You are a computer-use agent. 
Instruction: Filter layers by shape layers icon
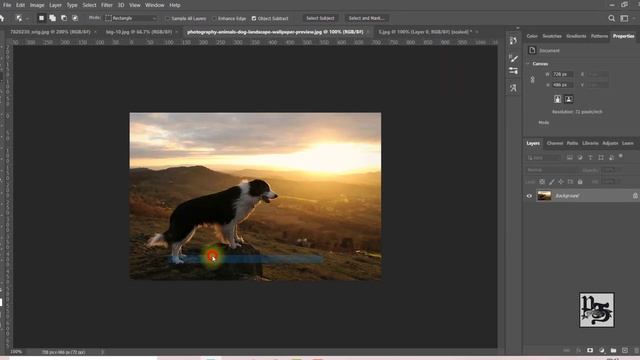[601, 158]
